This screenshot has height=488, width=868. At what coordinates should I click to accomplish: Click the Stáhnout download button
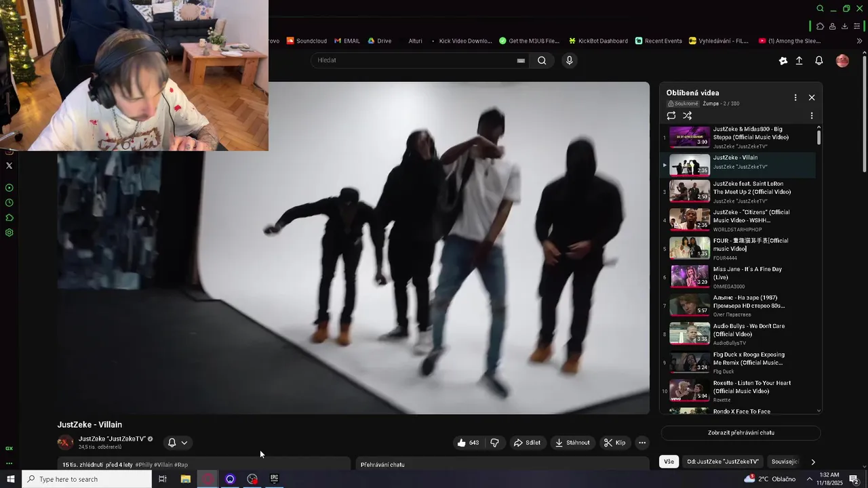572,443
